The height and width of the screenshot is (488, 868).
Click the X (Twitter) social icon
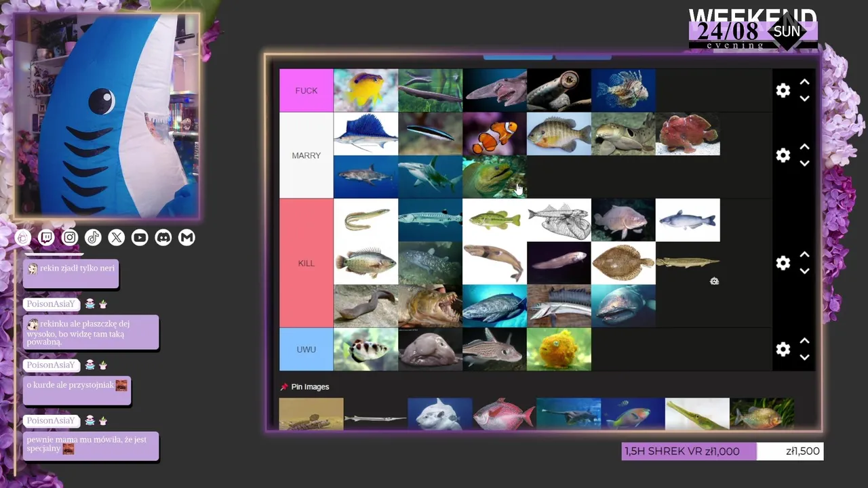pyautogui.click(x=117, y=237)
